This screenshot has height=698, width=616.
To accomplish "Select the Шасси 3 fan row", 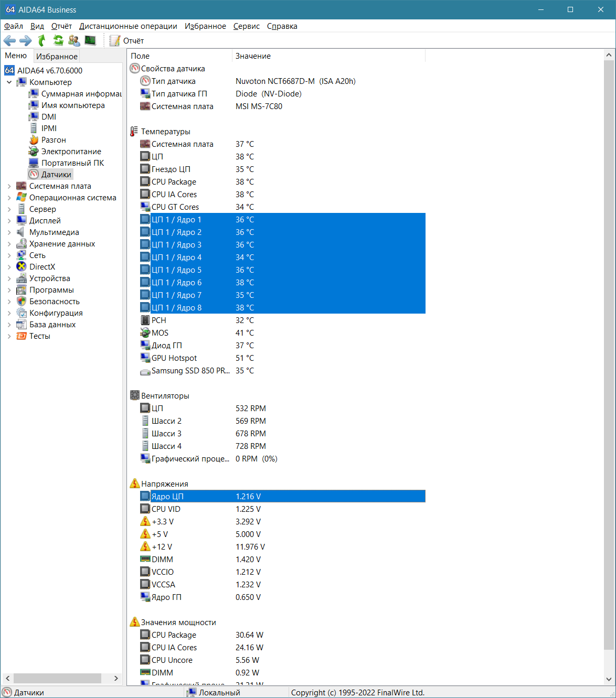I will tap(282, 434).
